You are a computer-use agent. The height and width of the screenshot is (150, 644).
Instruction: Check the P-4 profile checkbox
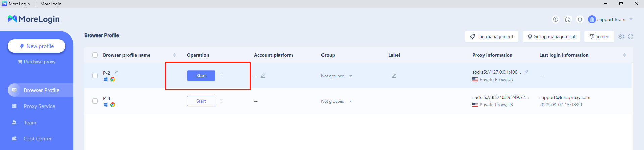(95, 101)
